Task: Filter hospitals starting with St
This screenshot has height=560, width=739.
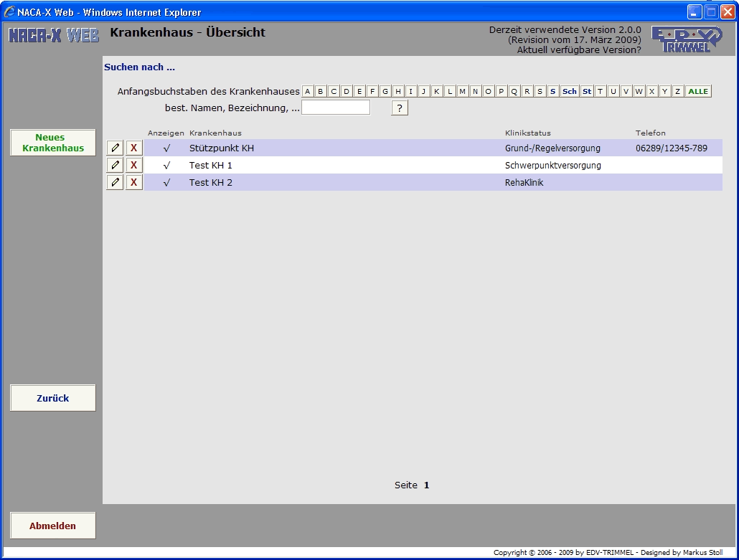Action: (x=587, y=91)
